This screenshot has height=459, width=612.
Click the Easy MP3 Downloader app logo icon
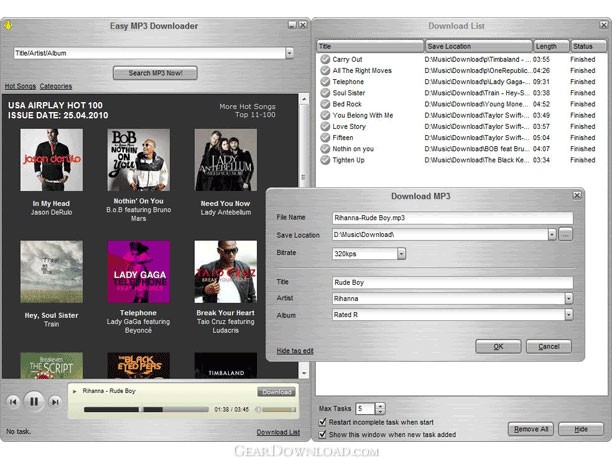[8, 26]
